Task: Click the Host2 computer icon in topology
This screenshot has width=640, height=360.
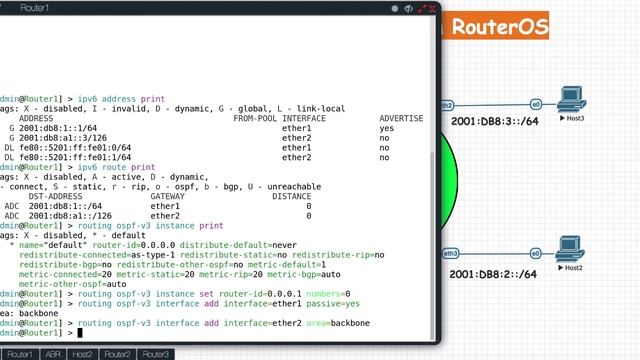Action: [570, 249]
